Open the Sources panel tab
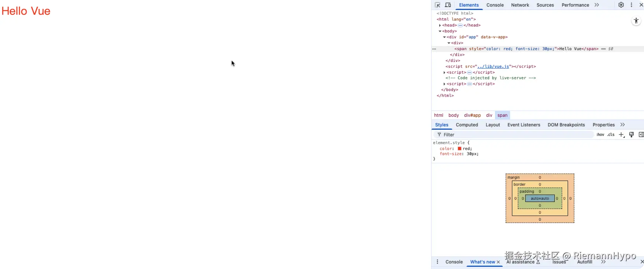The height and width of the screenshot is (269, 644). click(545, 5)
